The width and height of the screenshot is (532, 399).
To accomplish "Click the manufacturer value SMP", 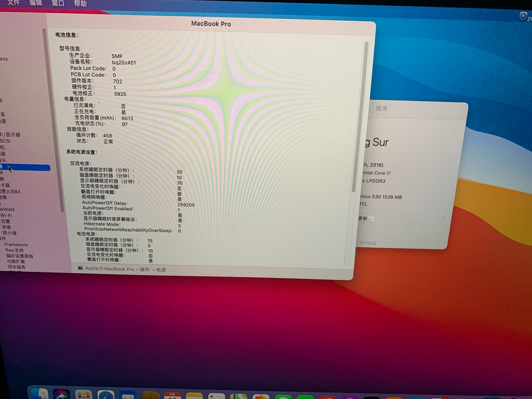I will [117, 56].
